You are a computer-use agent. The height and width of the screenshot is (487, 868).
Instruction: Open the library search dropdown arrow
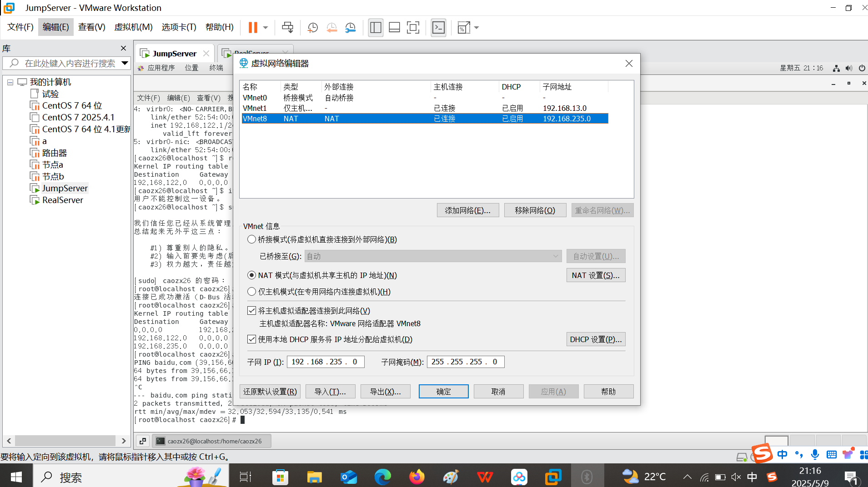tap(125, 63)
